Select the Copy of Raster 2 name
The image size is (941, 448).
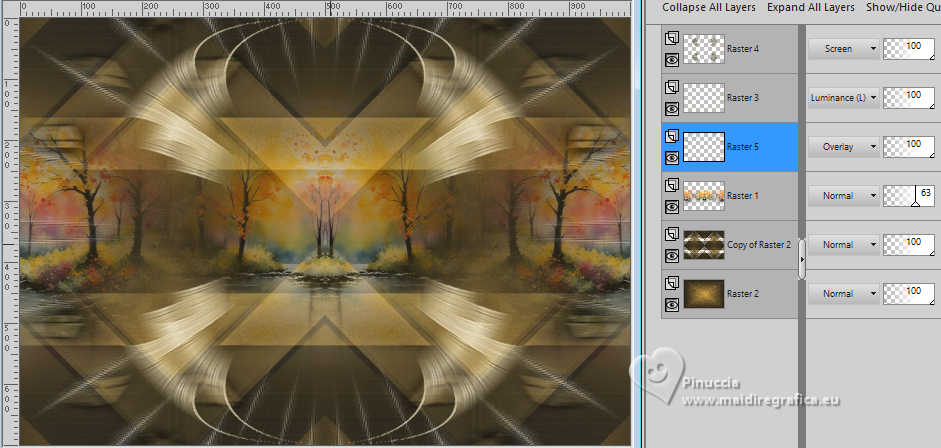click(x=759, y=245)
